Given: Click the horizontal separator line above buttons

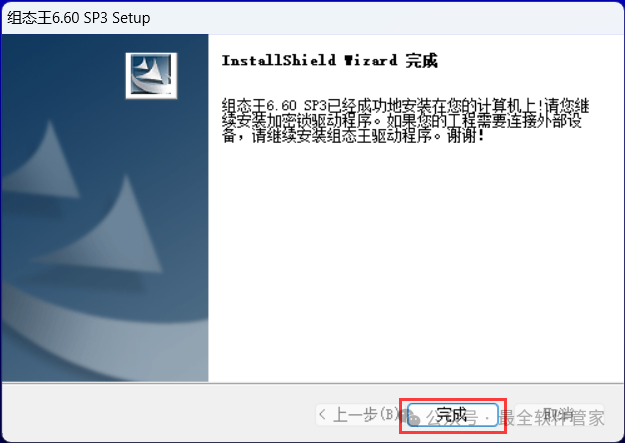Looking at the screenshot, I should pos(312,383).
